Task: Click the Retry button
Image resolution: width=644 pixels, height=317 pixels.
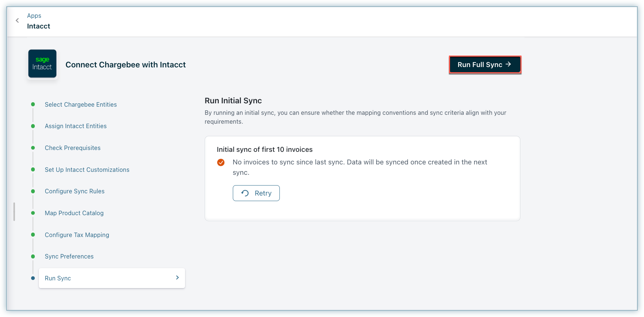Action: (256, 193)
